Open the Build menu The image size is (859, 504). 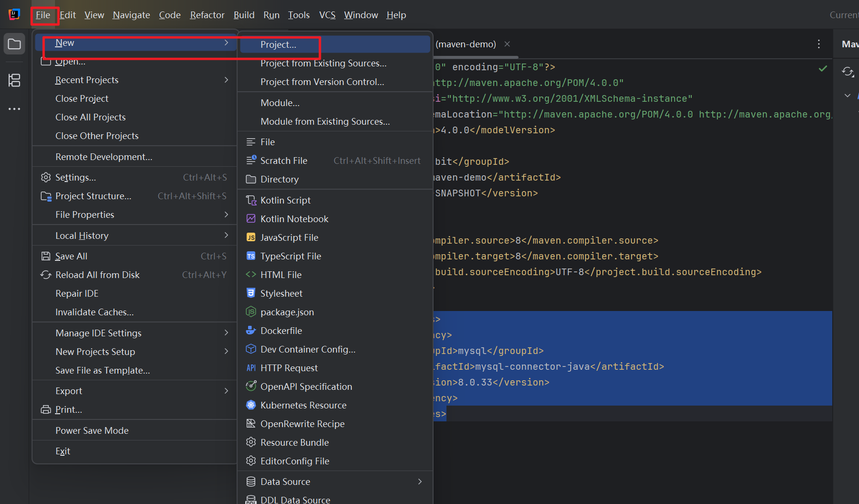pos(244,15)
